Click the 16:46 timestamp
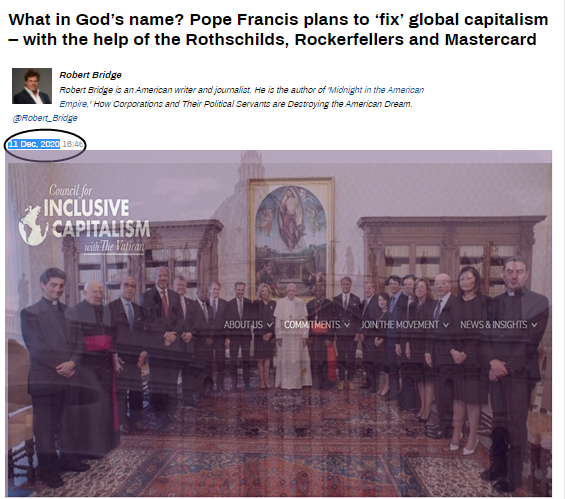The image size is (565, 499). [72, 144]
